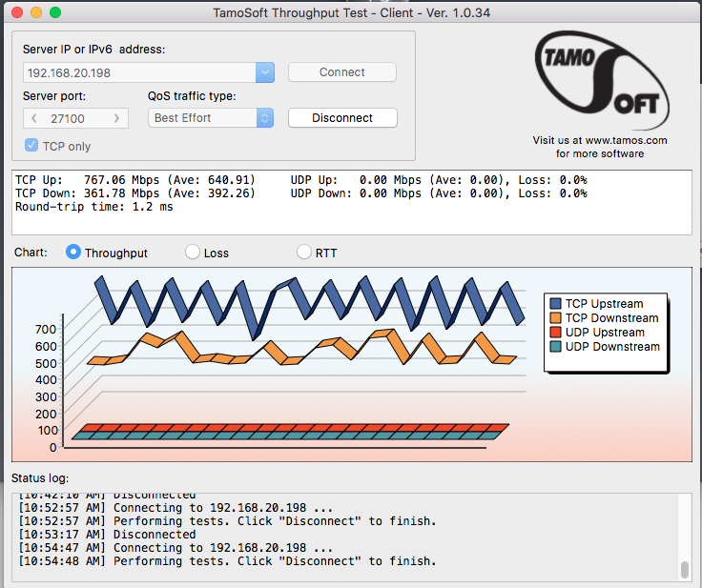
Task: Click the Connect button
Action: click(x=342, y=72)
